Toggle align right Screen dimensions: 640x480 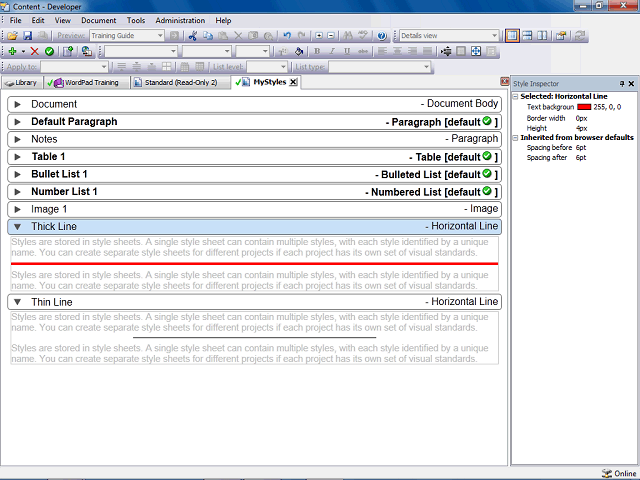pyautogui.click(x=412, y=51)
